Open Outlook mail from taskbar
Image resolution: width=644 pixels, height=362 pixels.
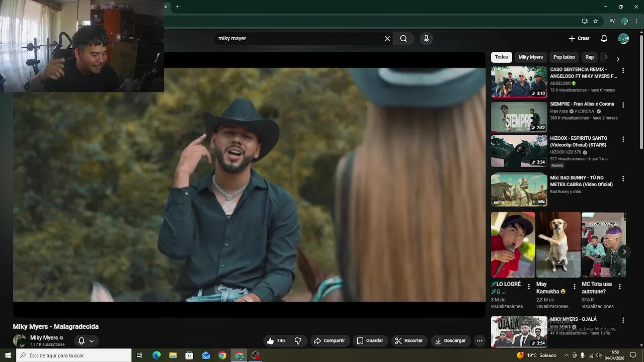pyautogui.click(x=206, y=355)
